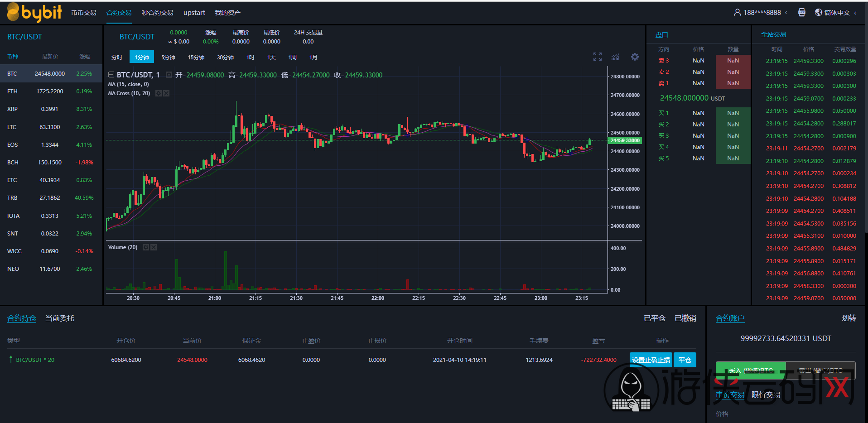The height and width of the screenshot is (423, 868).
Task: Switch chart to 1周 interval
Action: coord(292,57)
